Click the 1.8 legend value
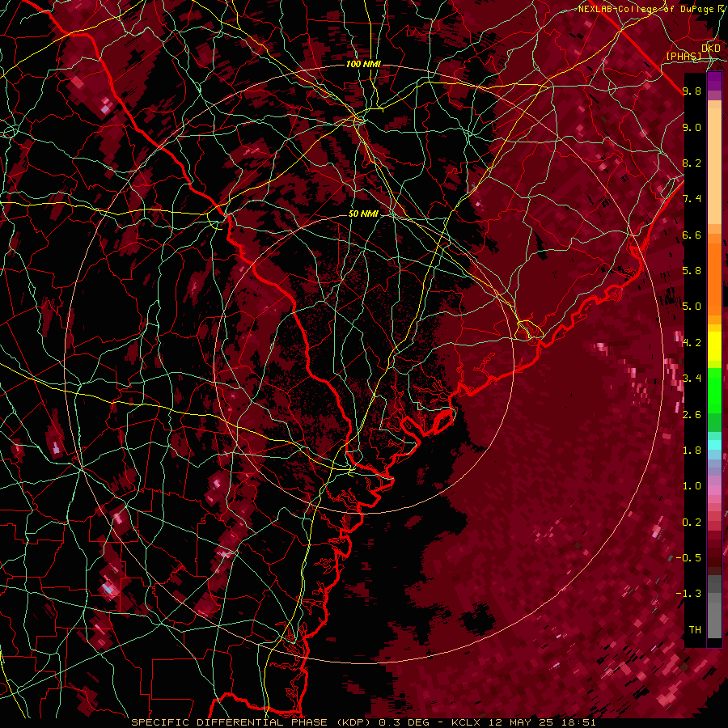The image size is (728, 728). 692,451
